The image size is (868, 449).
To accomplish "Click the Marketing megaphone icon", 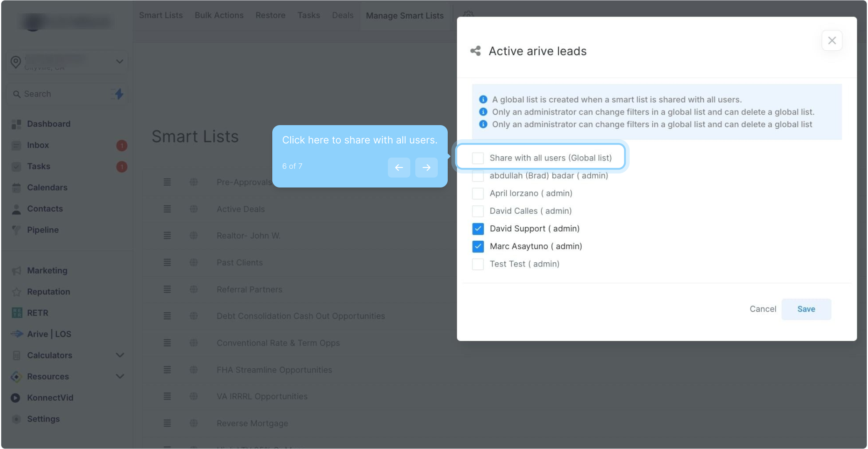I will [x=16, y=271].
